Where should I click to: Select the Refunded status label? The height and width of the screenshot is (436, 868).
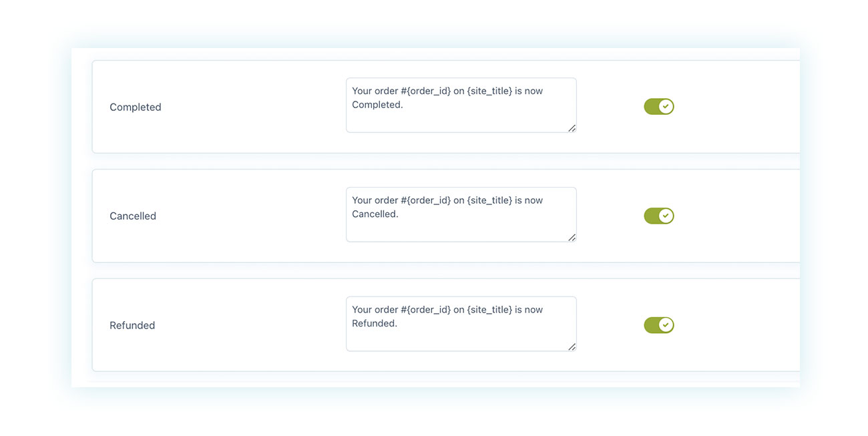(x=132, y=326)
